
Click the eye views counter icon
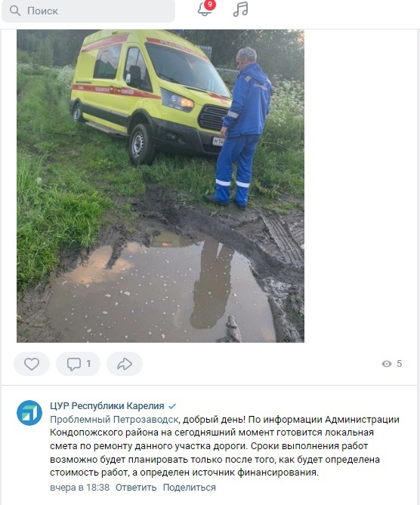(x=387, y=364)
